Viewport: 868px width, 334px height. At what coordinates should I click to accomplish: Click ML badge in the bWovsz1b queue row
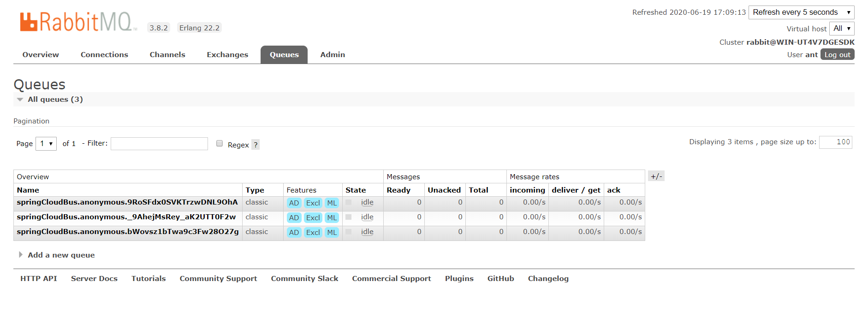332,233
